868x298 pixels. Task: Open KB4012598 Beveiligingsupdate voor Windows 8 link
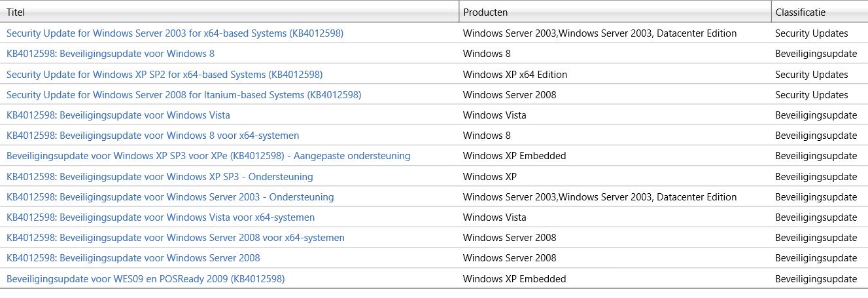click(111, 54)
